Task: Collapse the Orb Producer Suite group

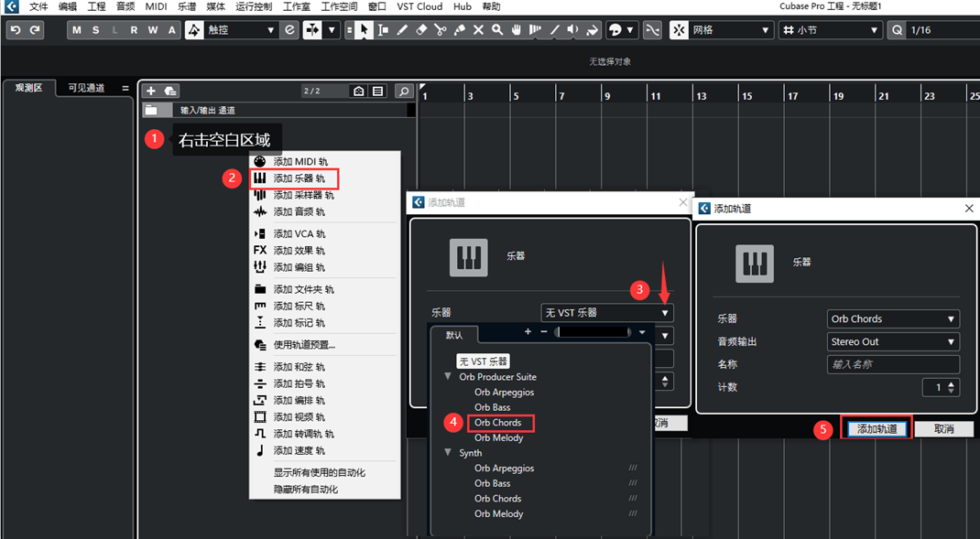Action: [448, 376]
